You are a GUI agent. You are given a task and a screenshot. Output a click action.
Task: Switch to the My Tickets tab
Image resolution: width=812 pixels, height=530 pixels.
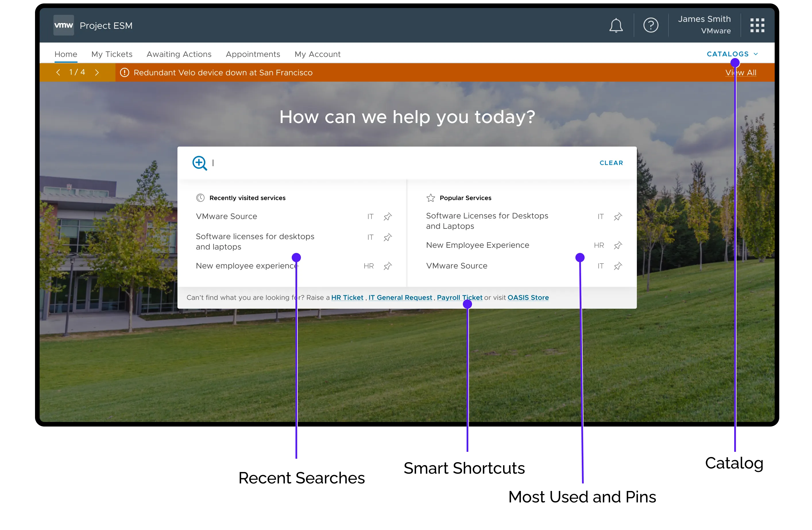click(112, 54)
